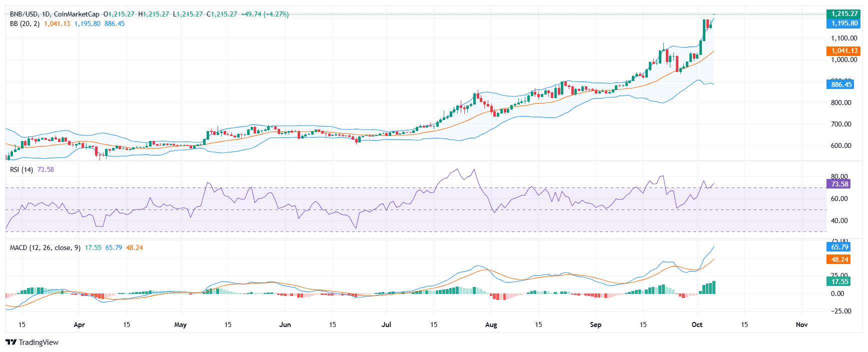868x352 pixels.
Task: Click the 800.00 price axis label
Action: pyautogui.click(x=840, y=102)
